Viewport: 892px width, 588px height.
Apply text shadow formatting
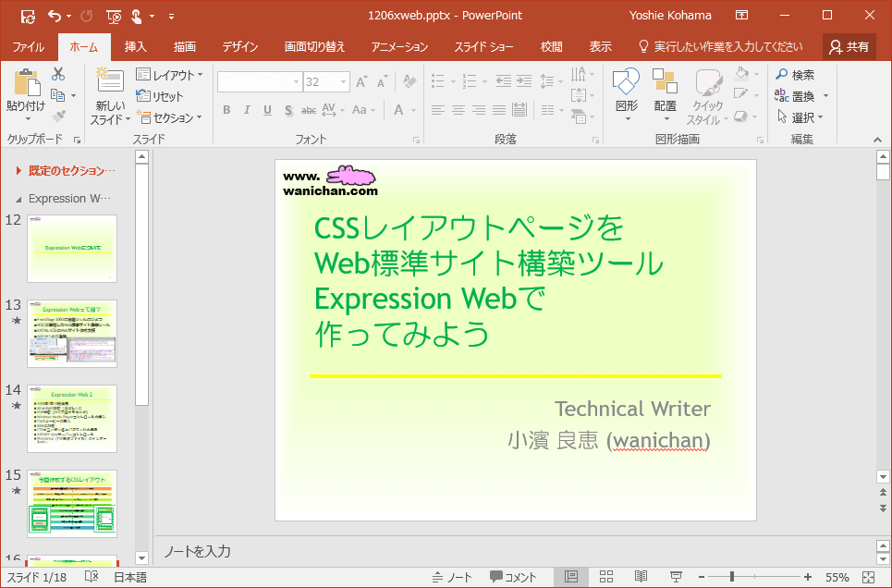(288, 110)
